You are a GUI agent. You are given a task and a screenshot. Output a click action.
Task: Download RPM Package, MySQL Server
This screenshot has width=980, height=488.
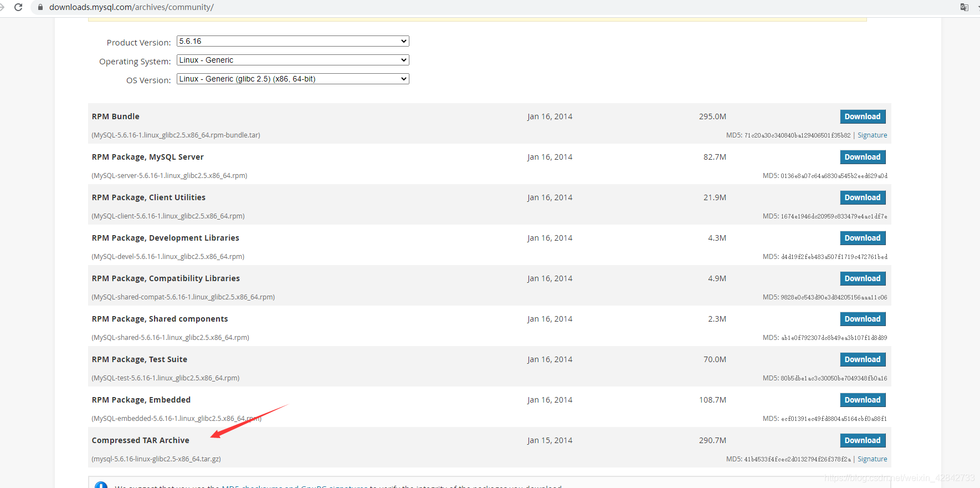(x=863, y=157)
